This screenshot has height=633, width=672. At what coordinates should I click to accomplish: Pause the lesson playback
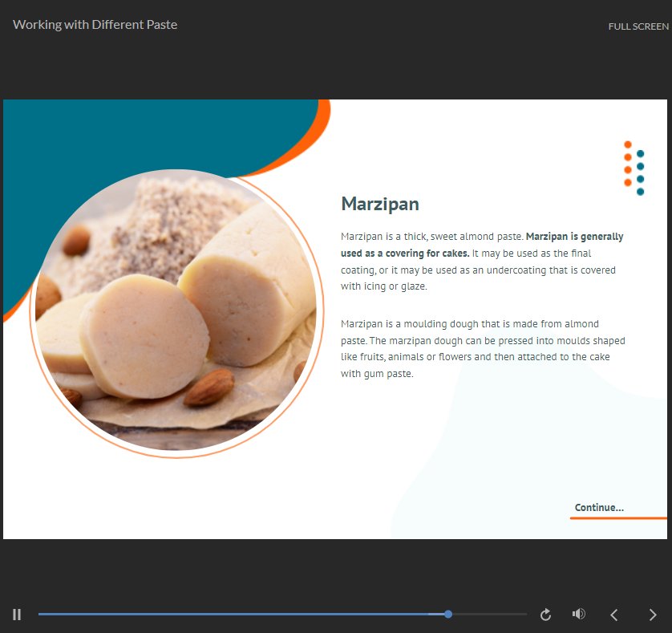coord(17,615)
